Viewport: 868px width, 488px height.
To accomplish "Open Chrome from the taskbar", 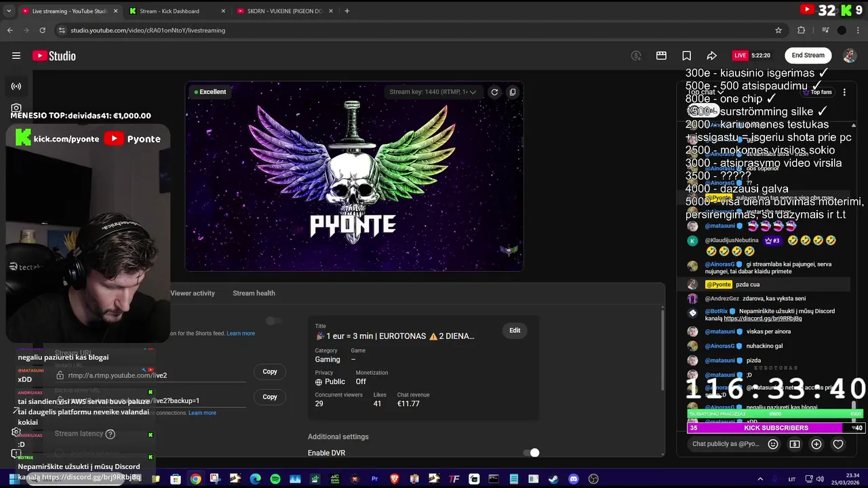I will [195, 479].
